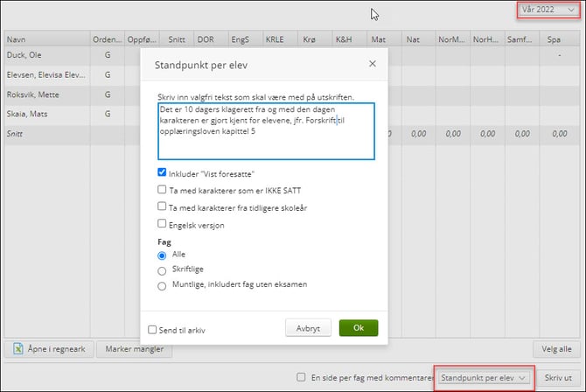The width and height of the screenshot is (586, 392).
Task: Click the spreadsheet icon on Åpne i regneark
Action: (x=17, y=349)
